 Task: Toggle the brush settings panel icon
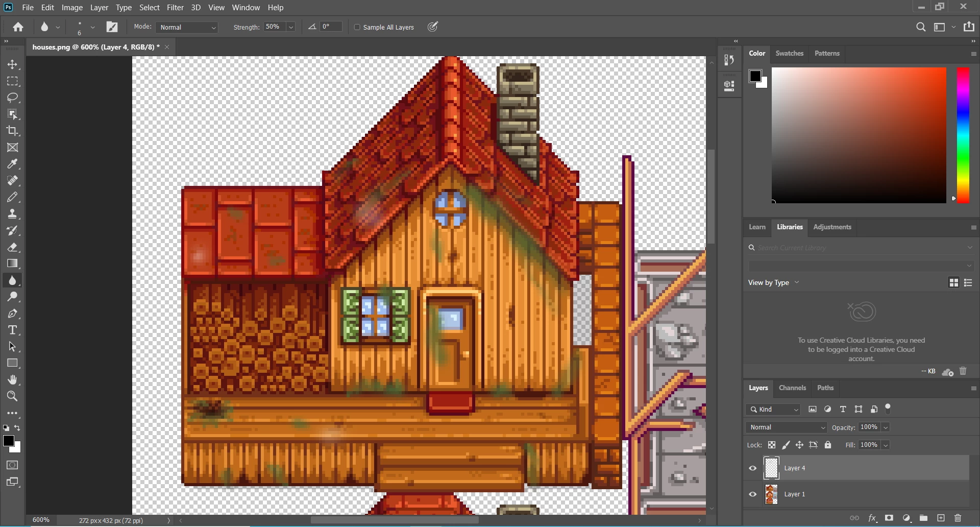[112, 27]
